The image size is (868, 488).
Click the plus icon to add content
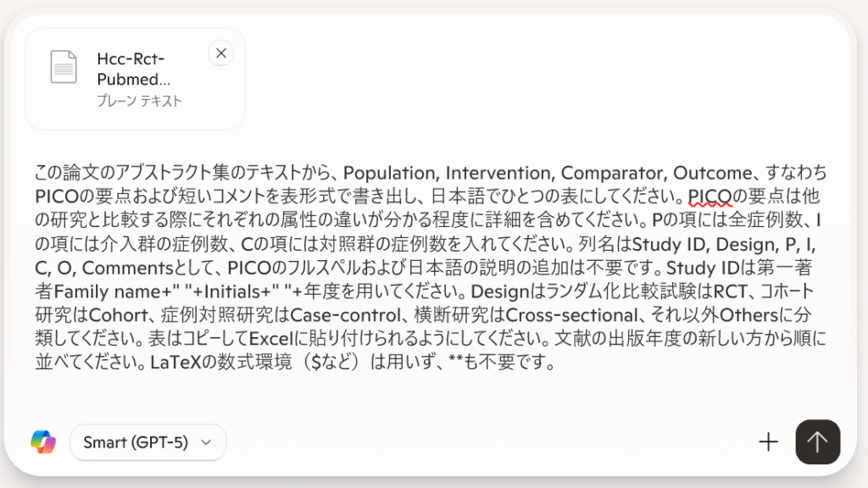pyautogui.click(x=768, y=441)
